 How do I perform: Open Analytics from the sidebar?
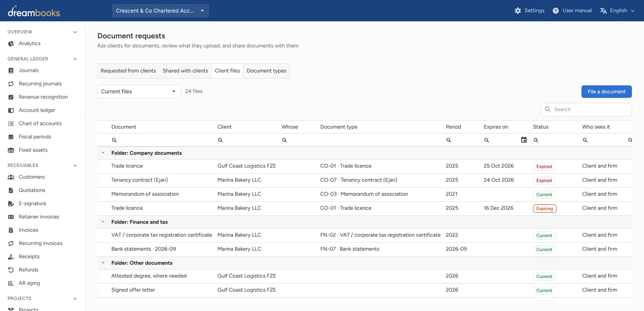click(29, 44)
